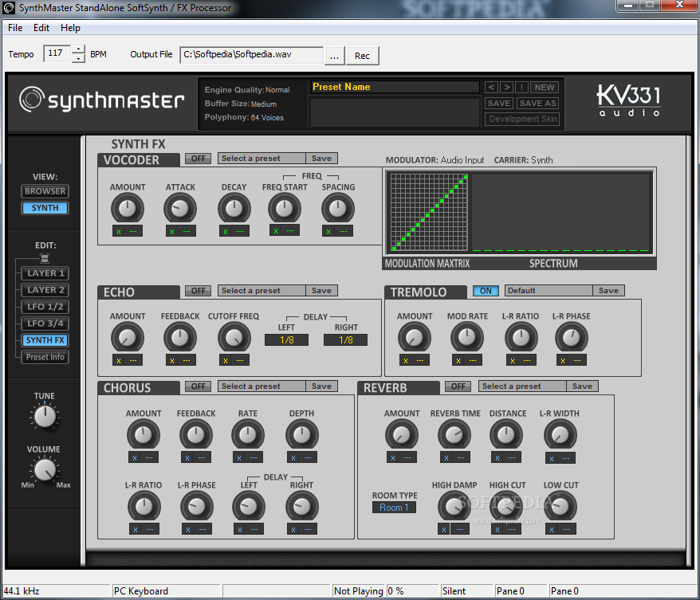Open Echo left delay 1/8 selector

tap(286, 340)
